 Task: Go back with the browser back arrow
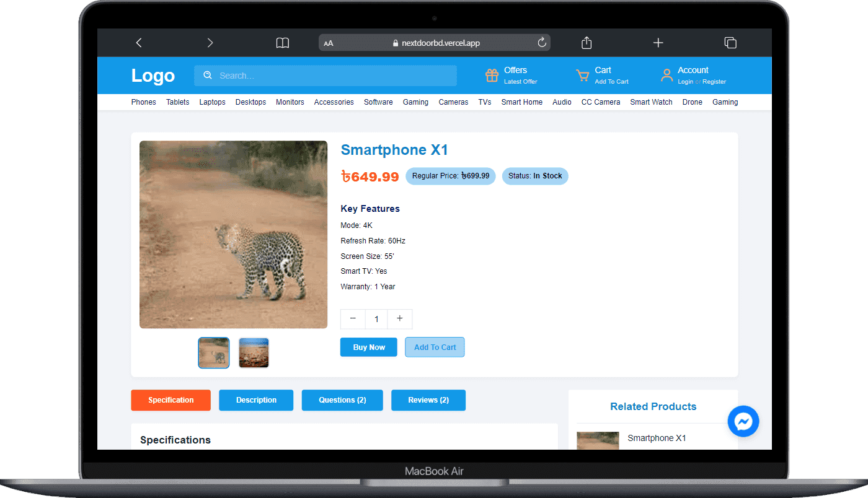[x=139, y=43]
